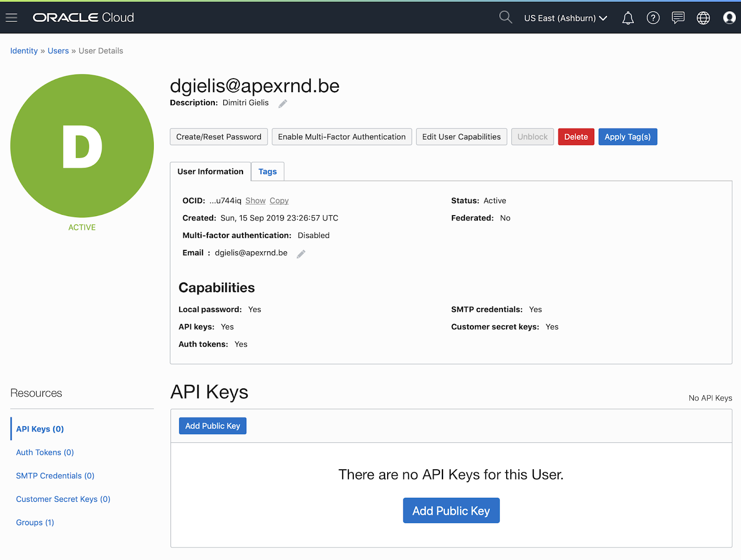The image size is (741, 560).
Task: Change language via the globe icon
Action: coord(703,18)
